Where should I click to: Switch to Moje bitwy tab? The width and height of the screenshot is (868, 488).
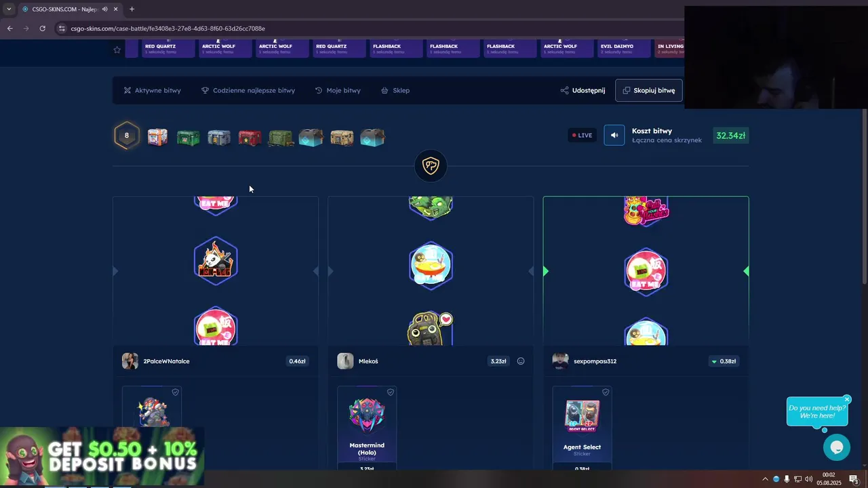click(337, 90)
